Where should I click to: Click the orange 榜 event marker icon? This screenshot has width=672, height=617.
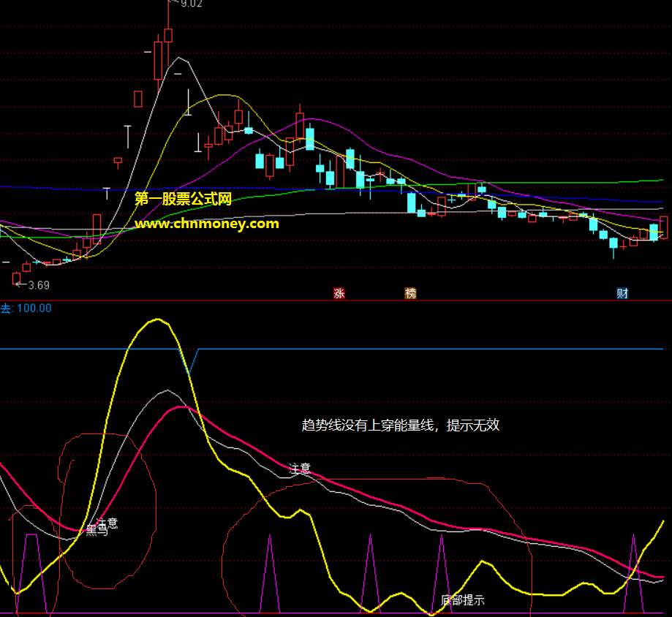410,293
